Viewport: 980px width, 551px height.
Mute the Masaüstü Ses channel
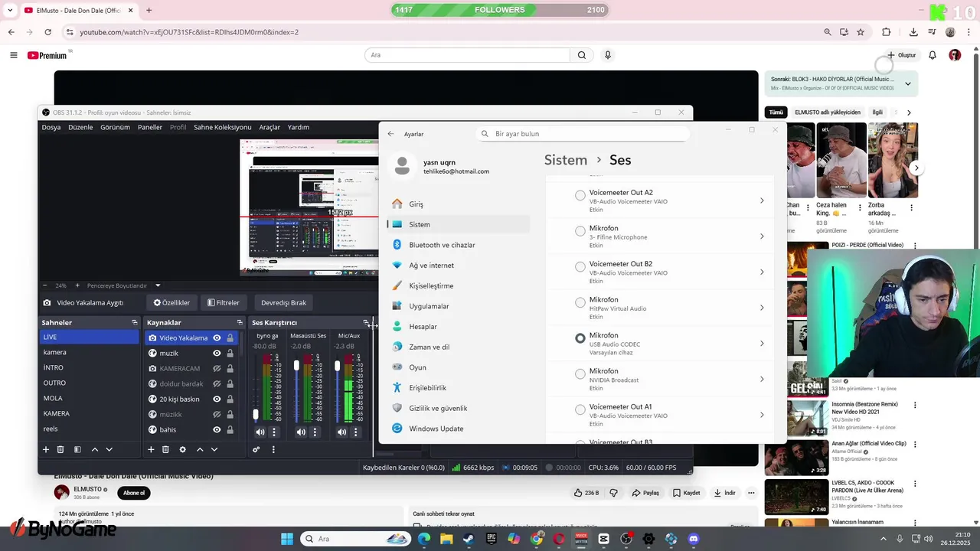coord(301,432)
